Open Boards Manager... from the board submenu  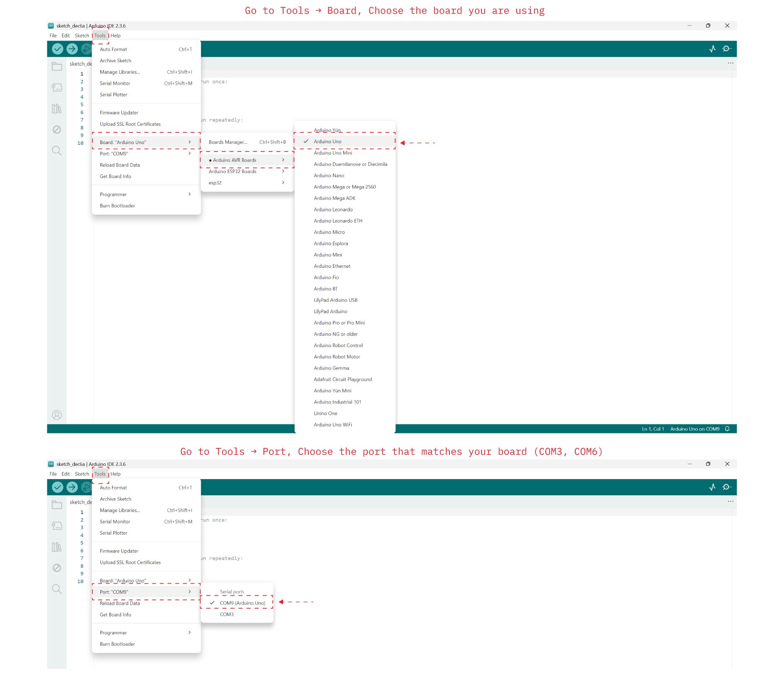point(228,142)
